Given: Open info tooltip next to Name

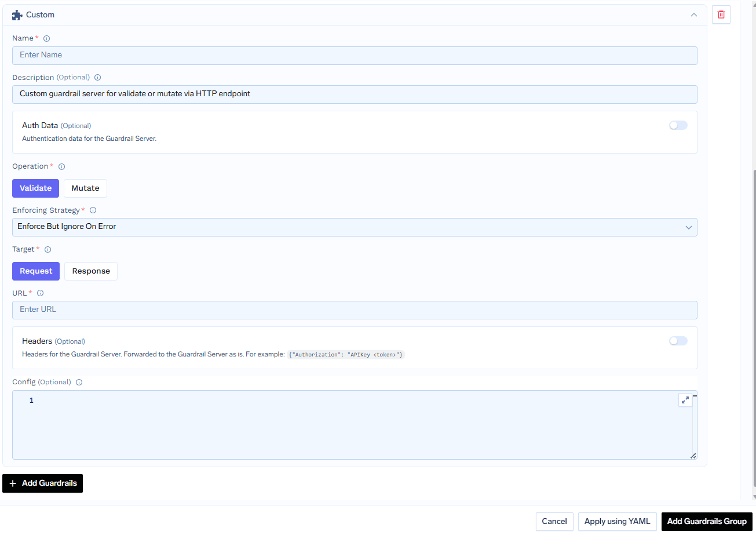Looking at the screenshot, I should click(x=47, y=39).
